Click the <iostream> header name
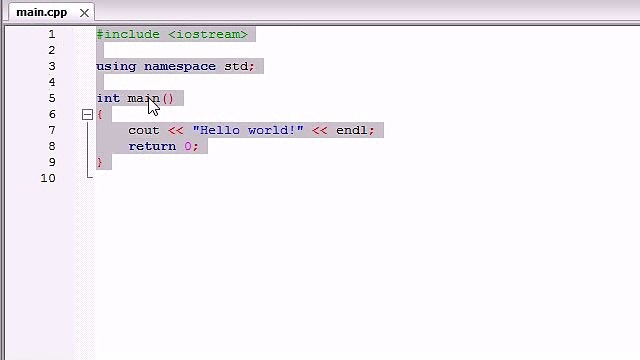This screenshot has height=360, width=640. click(x=208, y=34)
